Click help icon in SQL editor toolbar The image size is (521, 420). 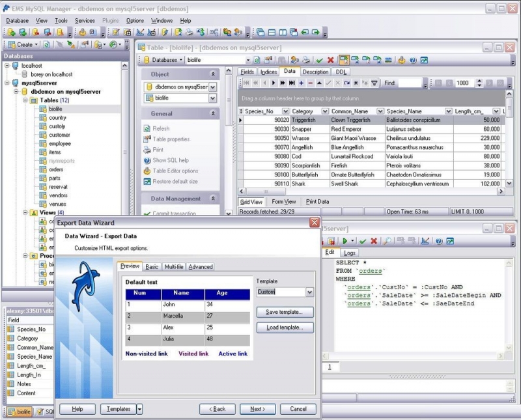pyautogui.click(x=438, y=241)
